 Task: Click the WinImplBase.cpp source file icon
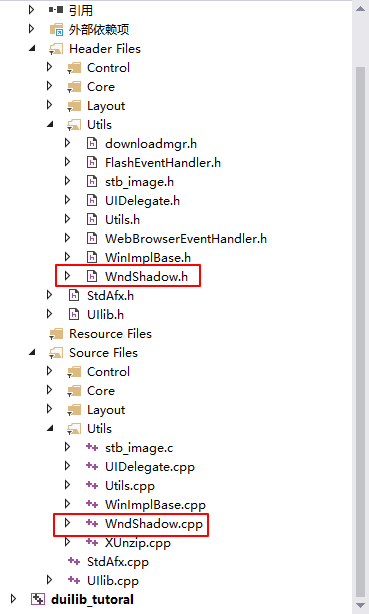point(92,504)
